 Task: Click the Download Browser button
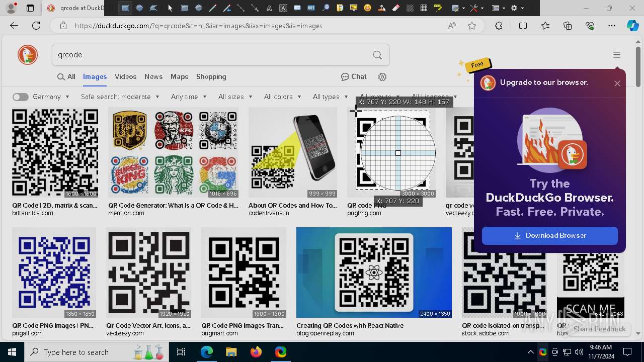pos(549,235)
